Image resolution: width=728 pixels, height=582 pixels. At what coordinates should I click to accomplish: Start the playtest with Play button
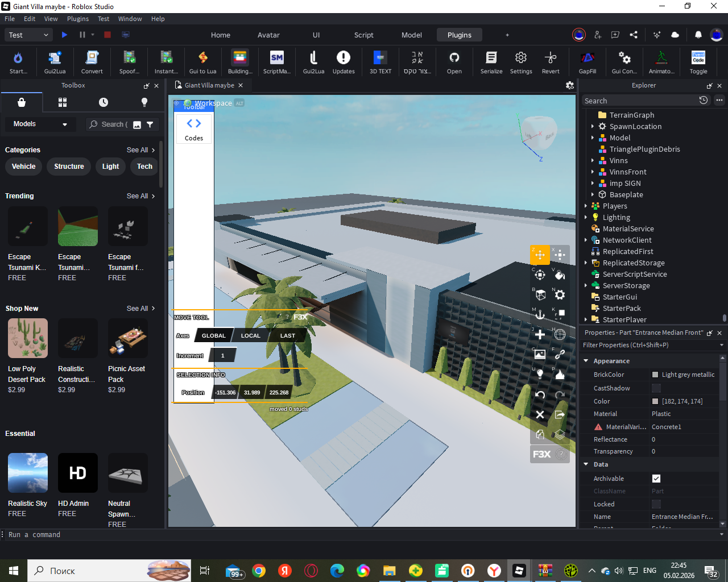click(64, 35)
